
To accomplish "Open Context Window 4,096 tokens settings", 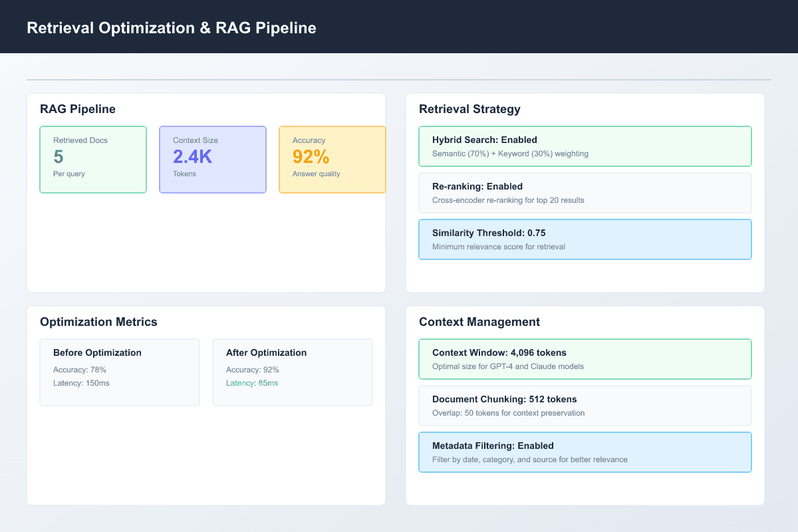I will point(585,358).
